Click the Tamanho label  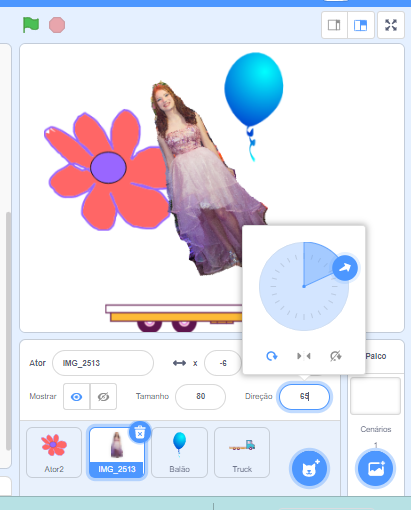152,396
